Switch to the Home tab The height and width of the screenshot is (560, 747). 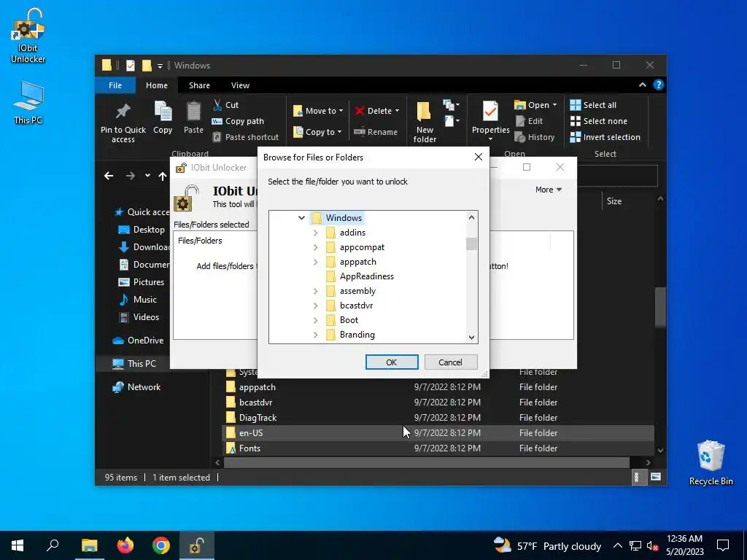point(157,85)
